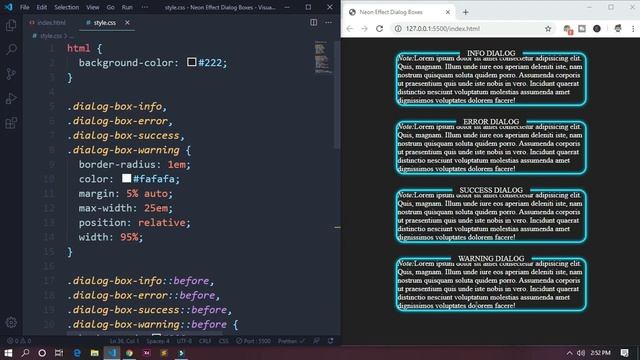
Task: Click the extension icon with red badge
Action: pyautogui.click(x=567, y=29)
